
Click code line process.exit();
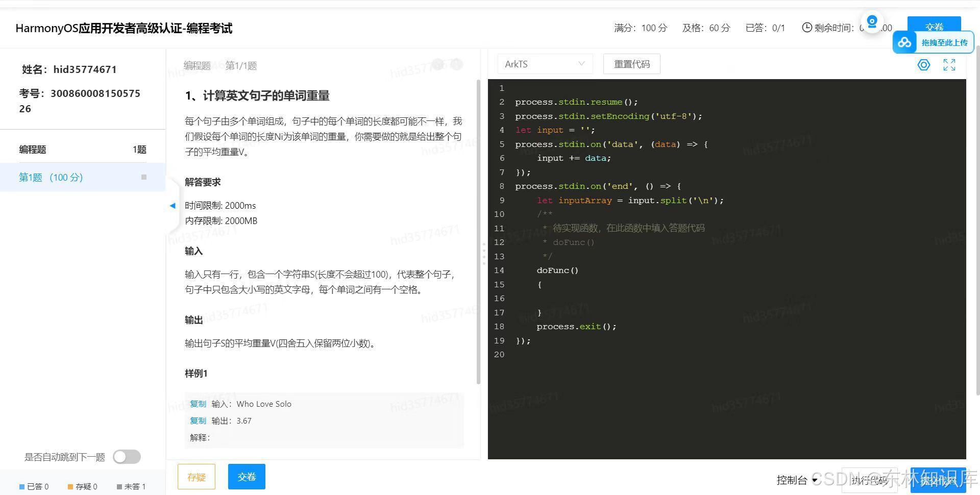tap(576, 327)
